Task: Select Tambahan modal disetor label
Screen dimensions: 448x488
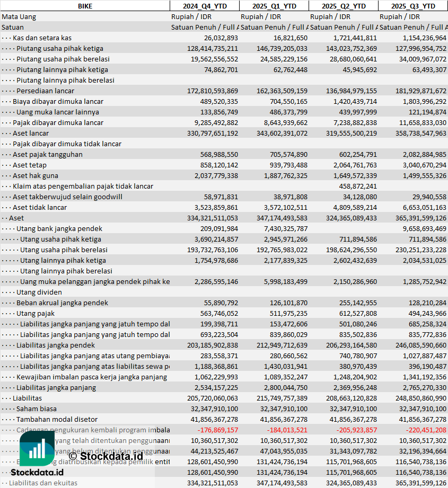Action: 57,419
